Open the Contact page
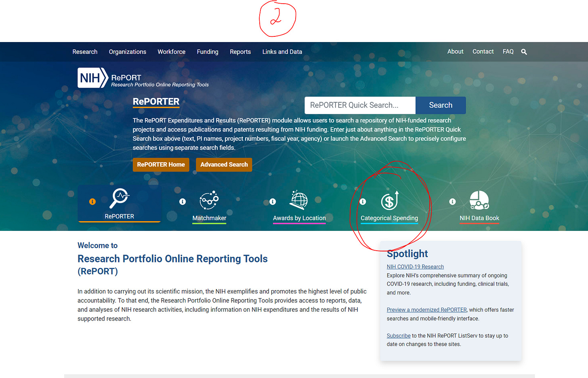 tap(483, 51)
